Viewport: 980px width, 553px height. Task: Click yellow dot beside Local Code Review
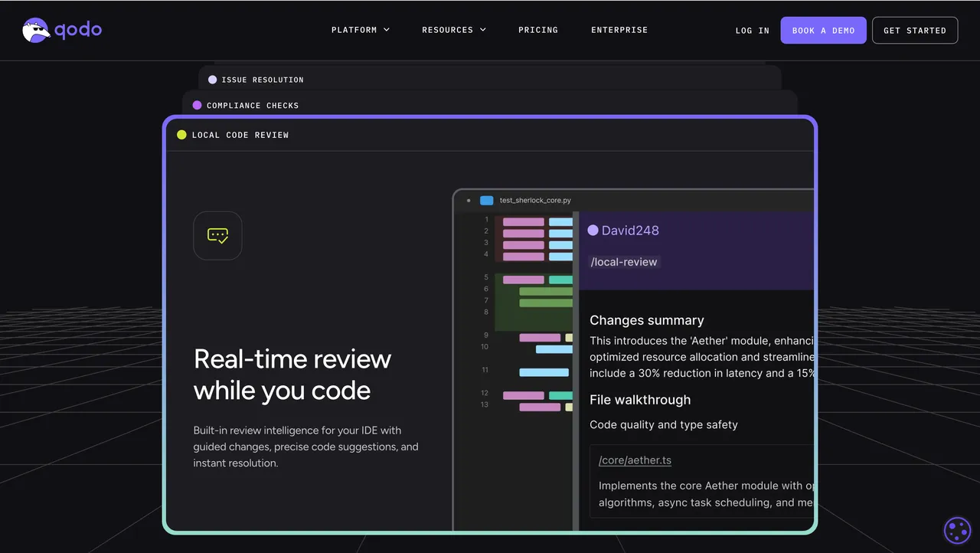(x=181, y=135)
